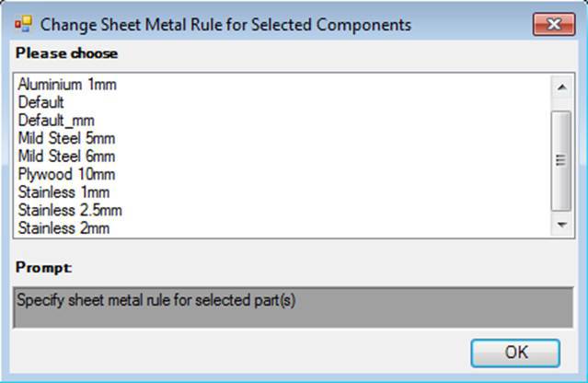Click the scrollbar up arrow
The width and height of the screenshot is (588, 383).
coord(561,87)
